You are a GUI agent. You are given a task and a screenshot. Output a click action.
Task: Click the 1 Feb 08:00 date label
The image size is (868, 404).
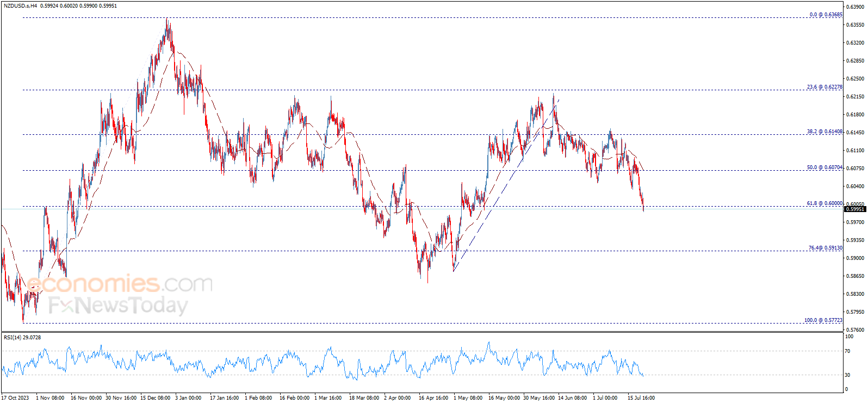pos(258,398)
